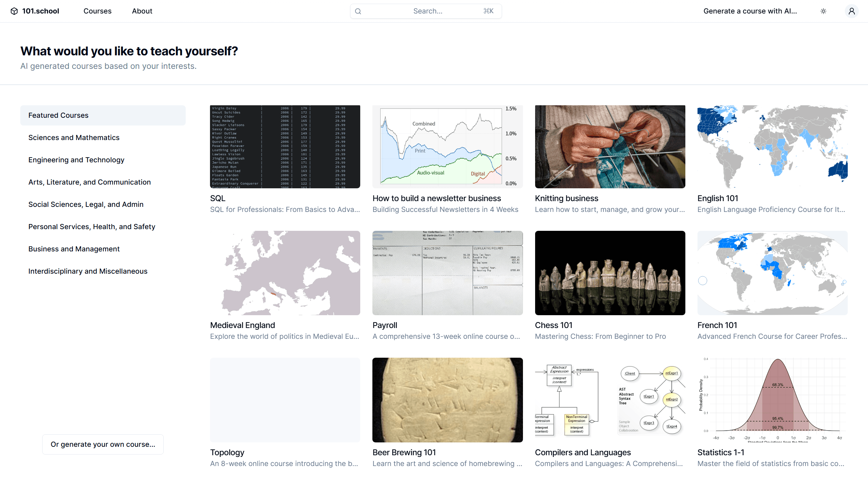Open the Knitting business course image

pyautogui.click(x=610, y=147)
